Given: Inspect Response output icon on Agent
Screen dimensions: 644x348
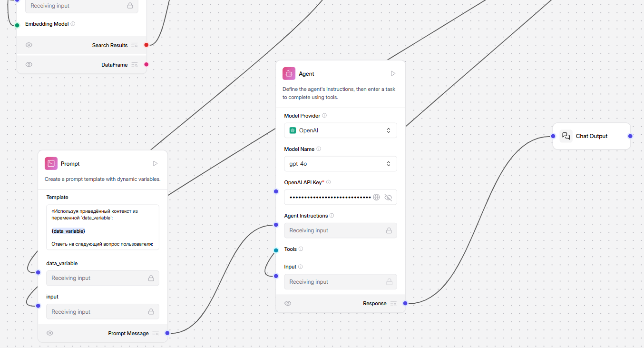Looking at the screenshot, I should click(x=393, y=304).
